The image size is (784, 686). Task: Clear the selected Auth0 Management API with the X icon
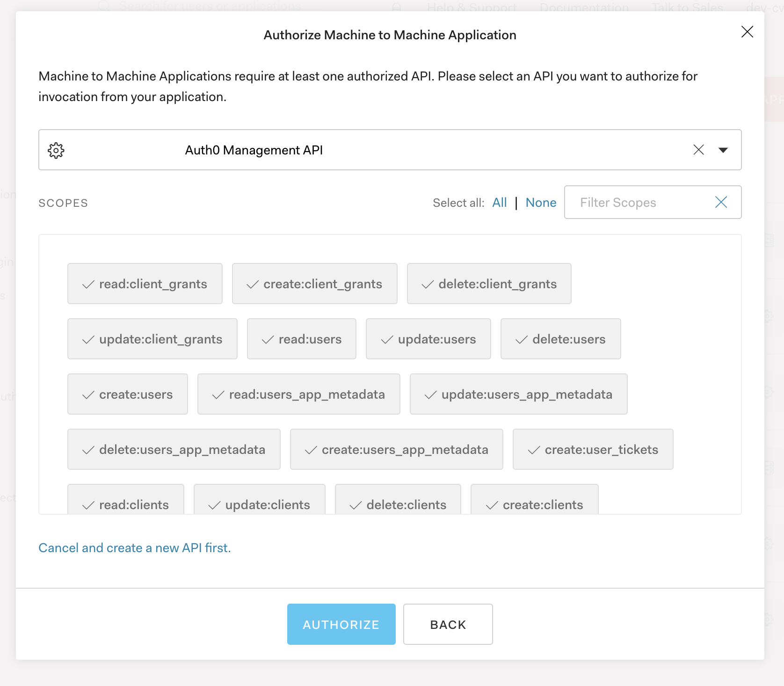click(699, 150)
